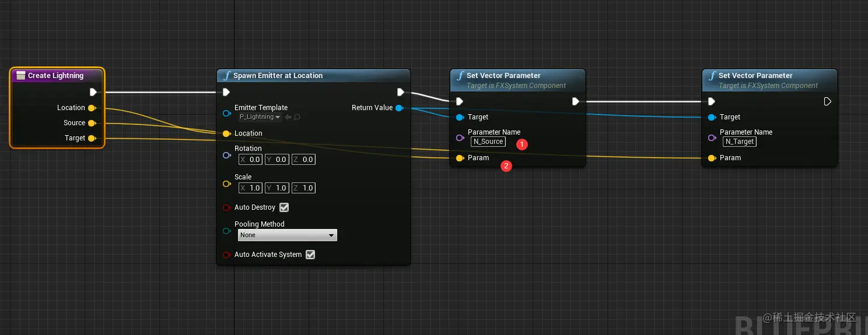Viewport: 868px width, 335px height.
Task: Click the Scale input pin
Action: [x=226, y=184]
